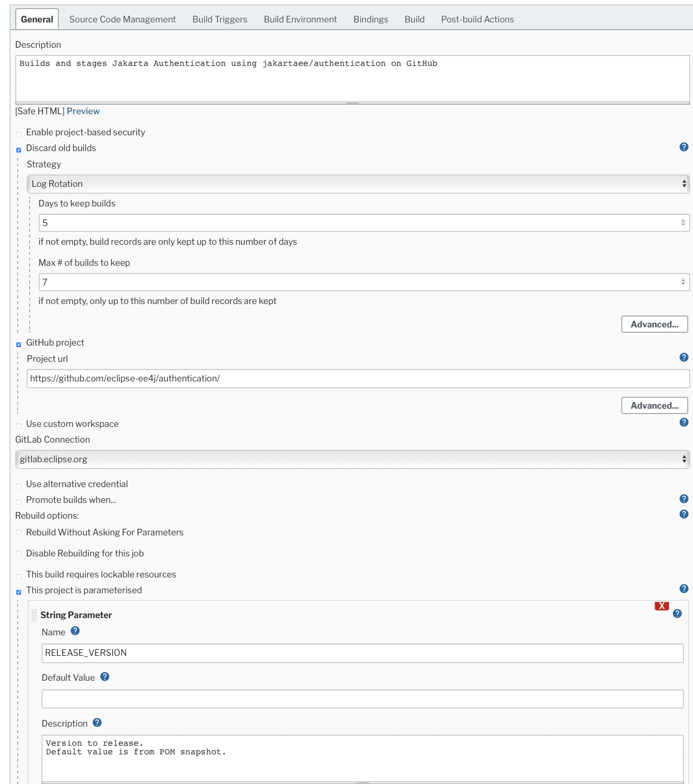This screenshot has width=693, height=784.
Task: Click help icon for This project is parameterised
Action: (684, 589)
